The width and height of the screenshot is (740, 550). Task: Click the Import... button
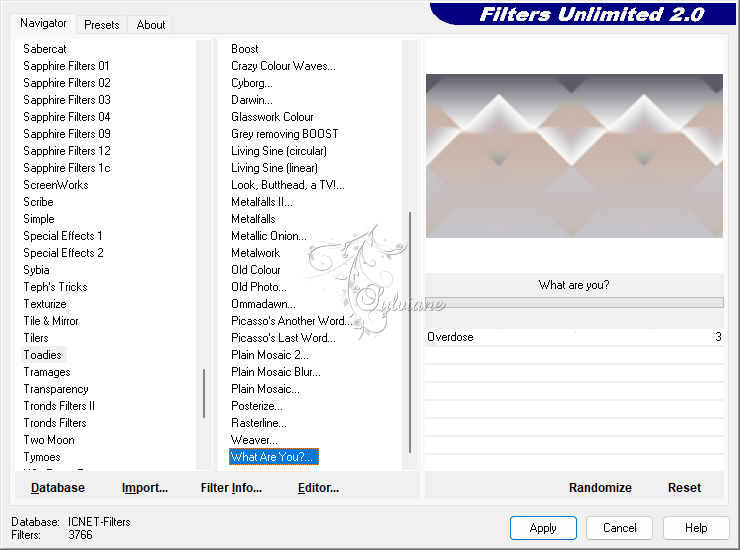(145, 488)
